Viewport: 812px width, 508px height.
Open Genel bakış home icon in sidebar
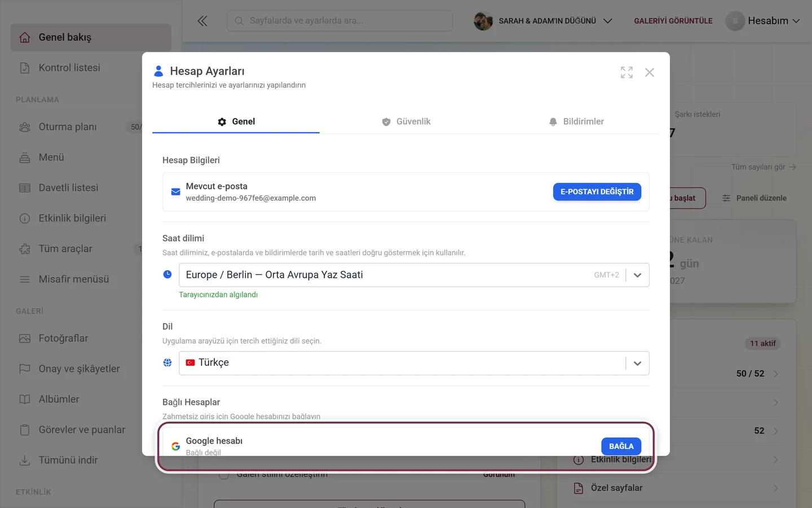25,37
